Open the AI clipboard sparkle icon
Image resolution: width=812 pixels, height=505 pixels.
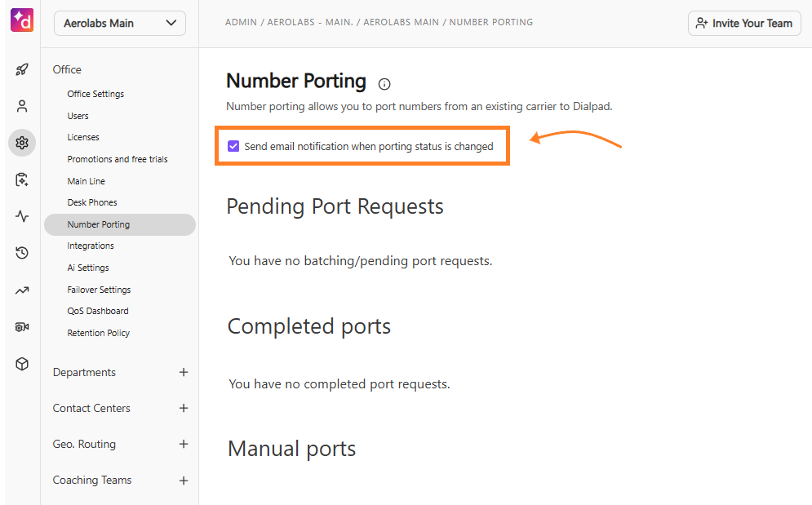click(x=22, y=179)
